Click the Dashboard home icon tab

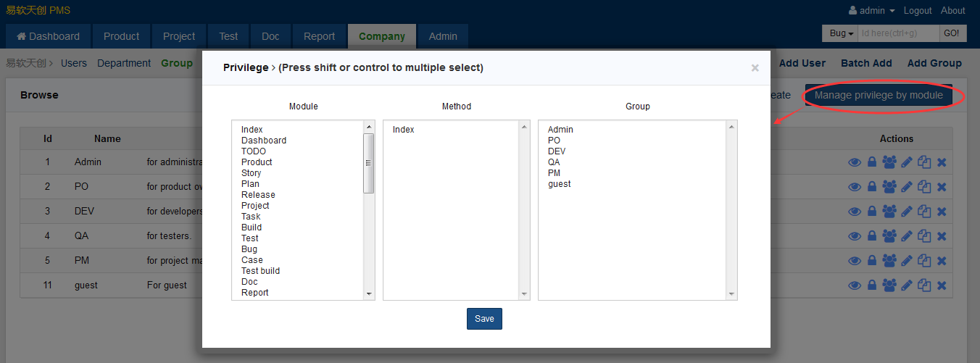[48, 36]
